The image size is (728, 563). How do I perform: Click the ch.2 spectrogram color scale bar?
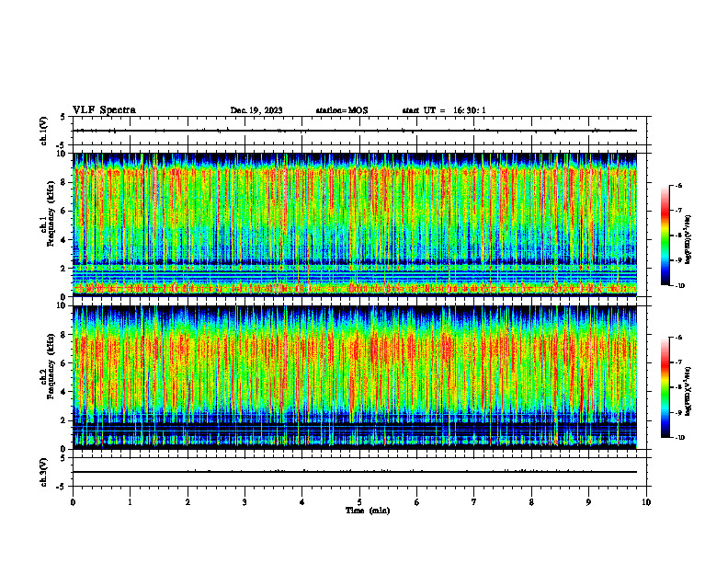[665, 387]
